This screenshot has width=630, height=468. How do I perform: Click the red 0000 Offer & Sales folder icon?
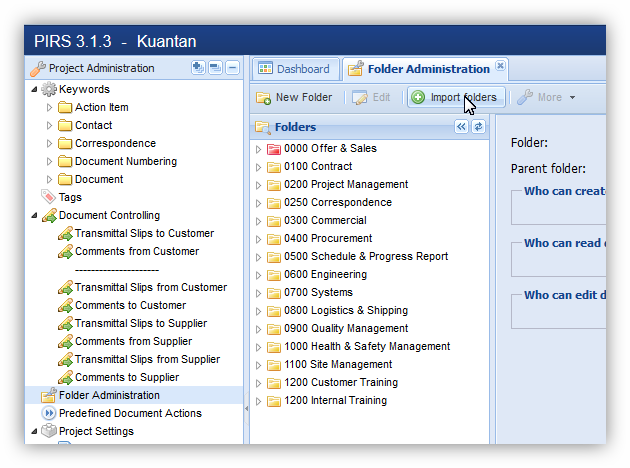click(x=274, y=149)
